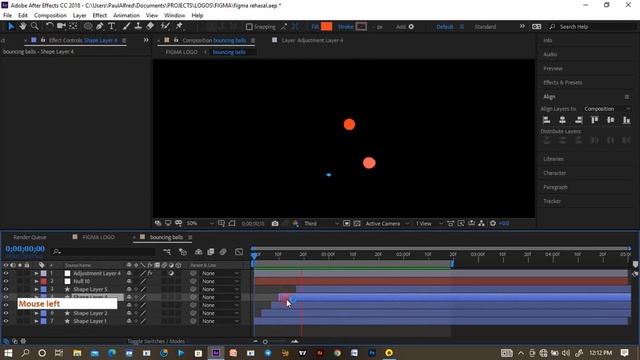Select the Zoom magnifier tool
640x360 pixels.
tap(35, 27)
